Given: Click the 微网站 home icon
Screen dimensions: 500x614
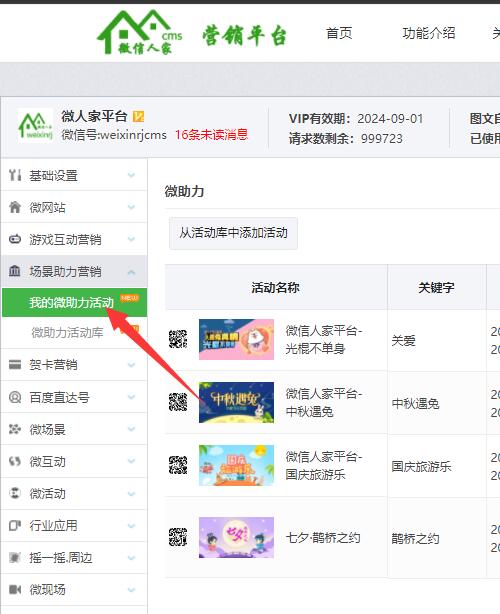Looking at the screenshot, I should [x=15, y=207].
